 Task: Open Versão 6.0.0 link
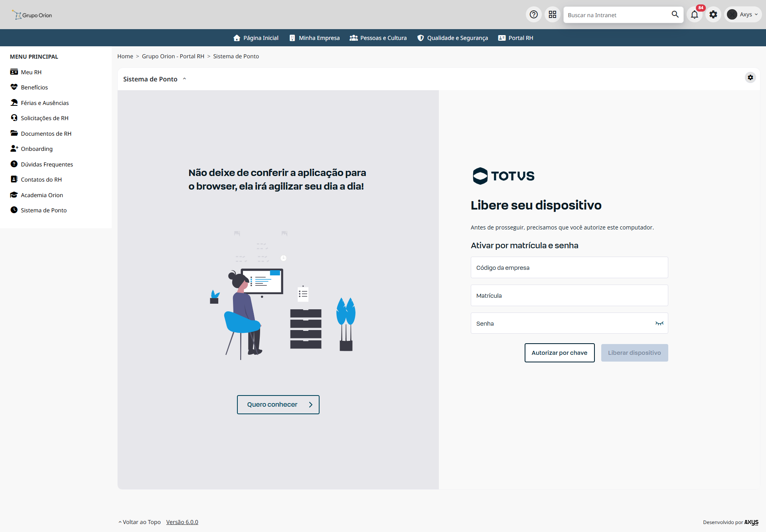(182, 522)
